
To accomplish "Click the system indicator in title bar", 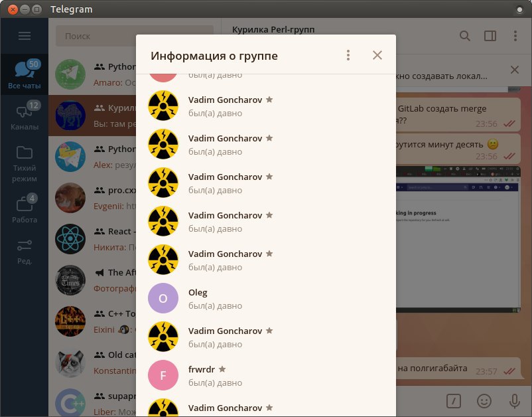I will [519, 9].
